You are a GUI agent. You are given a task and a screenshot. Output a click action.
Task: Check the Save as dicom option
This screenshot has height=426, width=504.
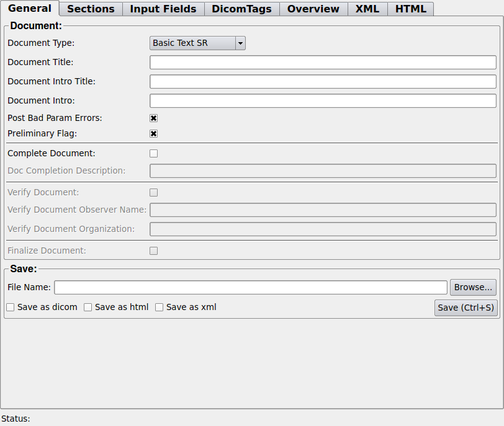tap(11, 308)
